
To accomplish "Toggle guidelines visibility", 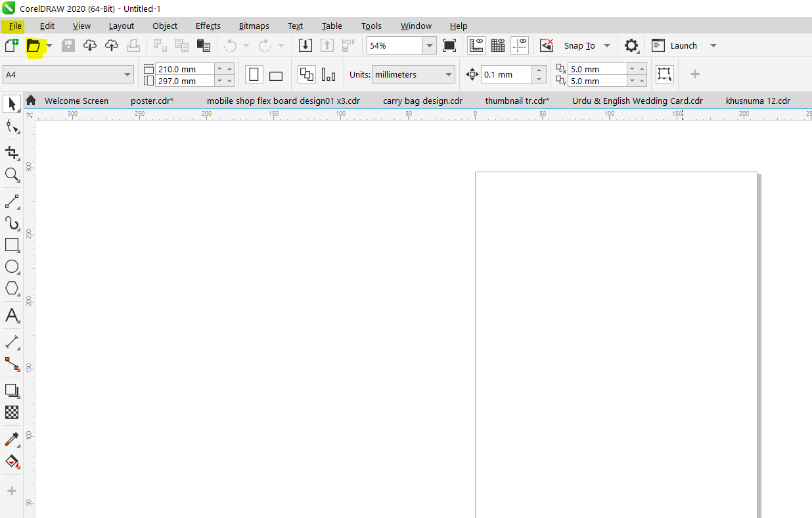I will coord(520,45).
